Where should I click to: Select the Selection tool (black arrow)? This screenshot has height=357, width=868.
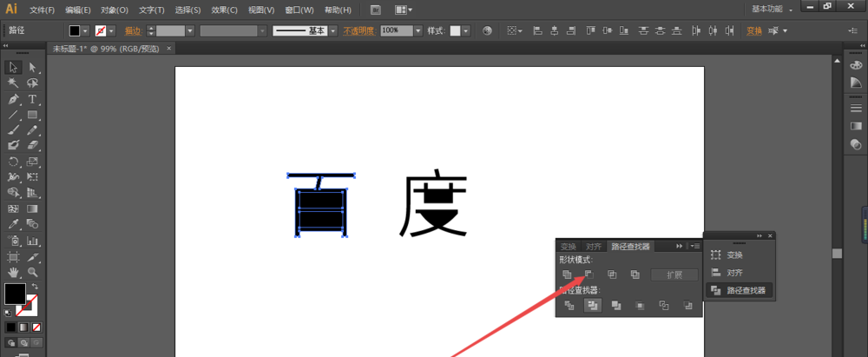14,67
